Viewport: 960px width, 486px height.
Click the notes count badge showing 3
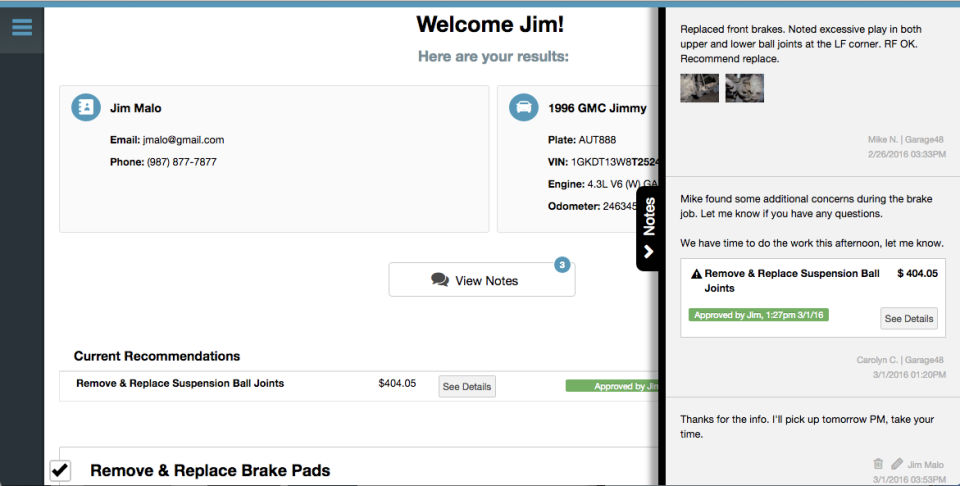click(562, 264)
